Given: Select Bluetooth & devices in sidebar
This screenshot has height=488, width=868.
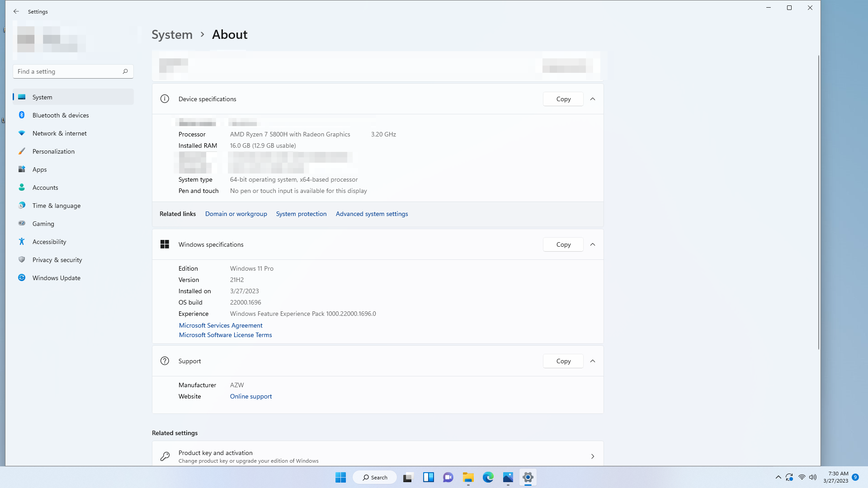Looking at the screenshot, I should [73, 115].
